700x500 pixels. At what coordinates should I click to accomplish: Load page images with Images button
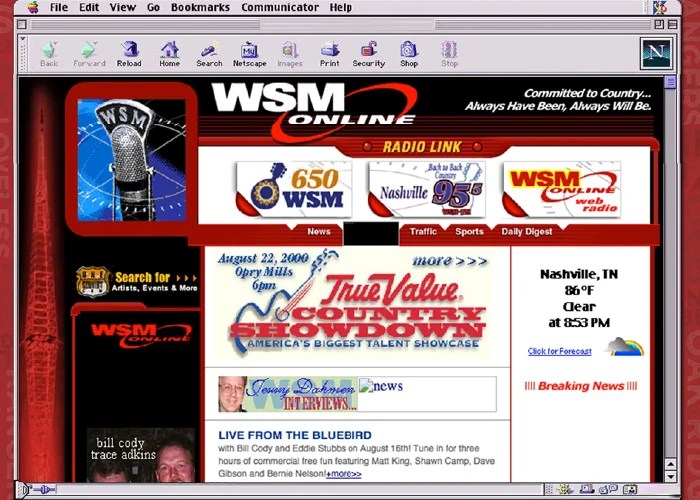pos(290,54)
